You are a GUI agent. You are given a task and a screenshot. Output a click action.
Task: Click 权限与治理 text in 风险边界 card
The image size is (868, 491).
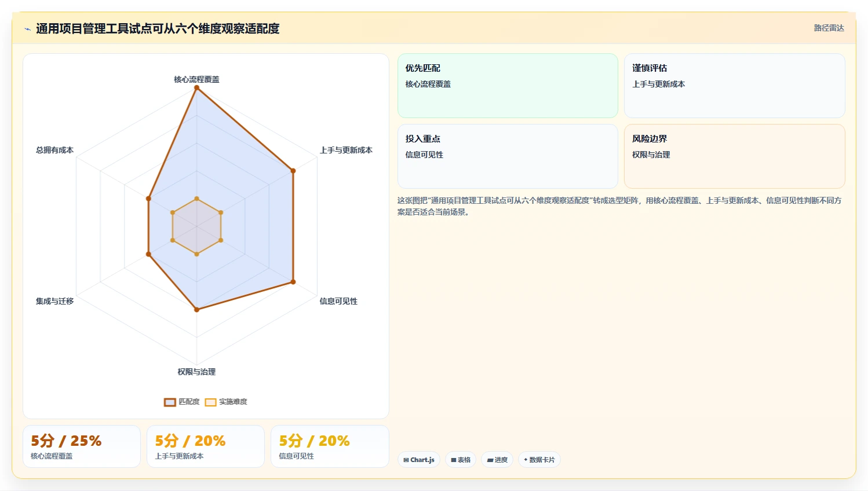[x=651, y=155]
